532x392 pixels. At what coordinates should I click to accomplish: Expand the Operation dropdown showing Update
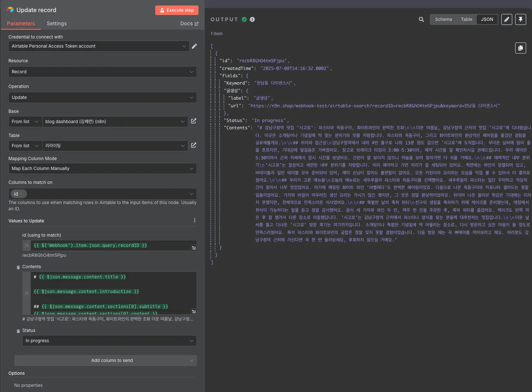pos(103,97)
